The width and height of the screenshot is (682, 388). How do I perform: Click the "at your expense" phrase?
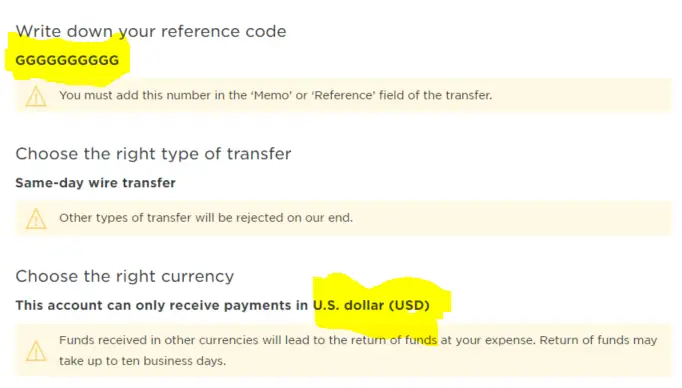(x=488, y=340)
